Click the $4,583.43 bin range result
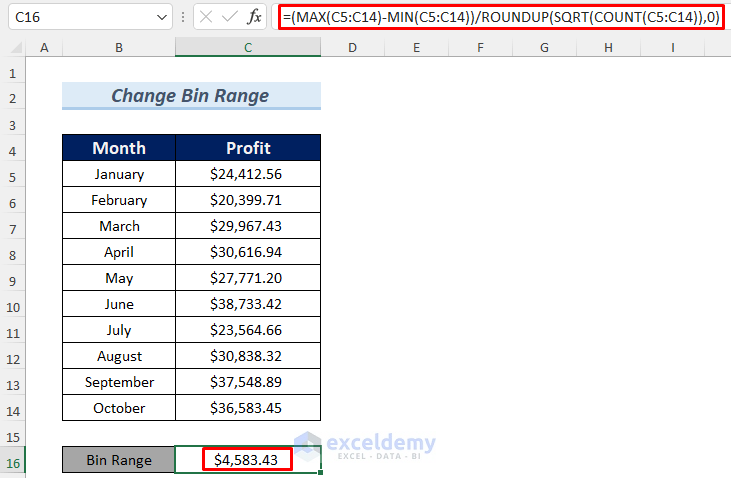The image size is (731, 478). 248,460
